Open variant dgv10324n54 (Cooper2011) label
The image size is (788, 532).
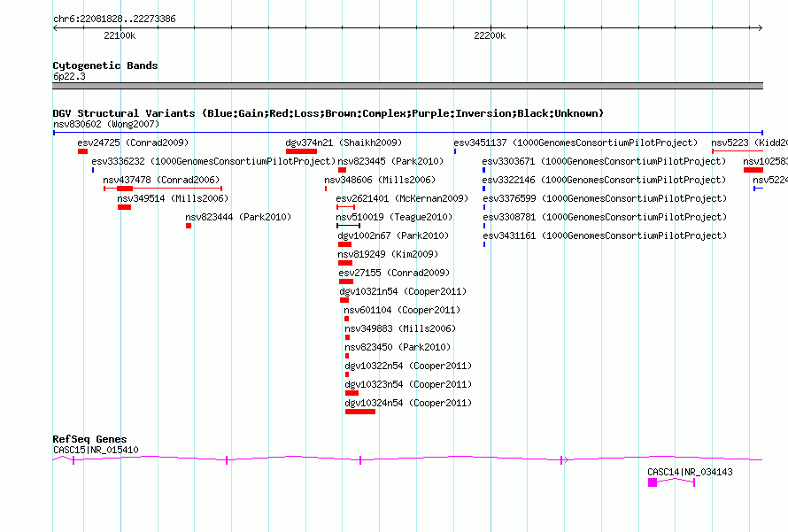(x=408, y=403)
